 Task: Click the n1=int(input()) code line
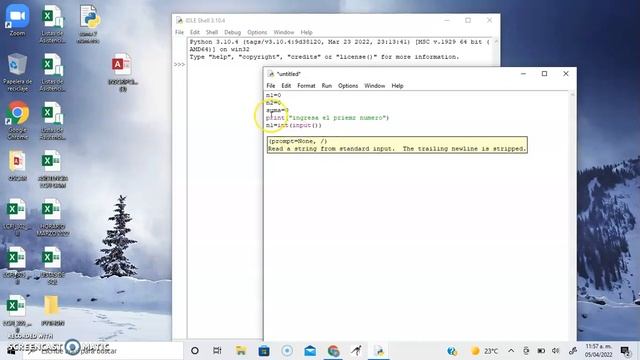coord(293,125)
